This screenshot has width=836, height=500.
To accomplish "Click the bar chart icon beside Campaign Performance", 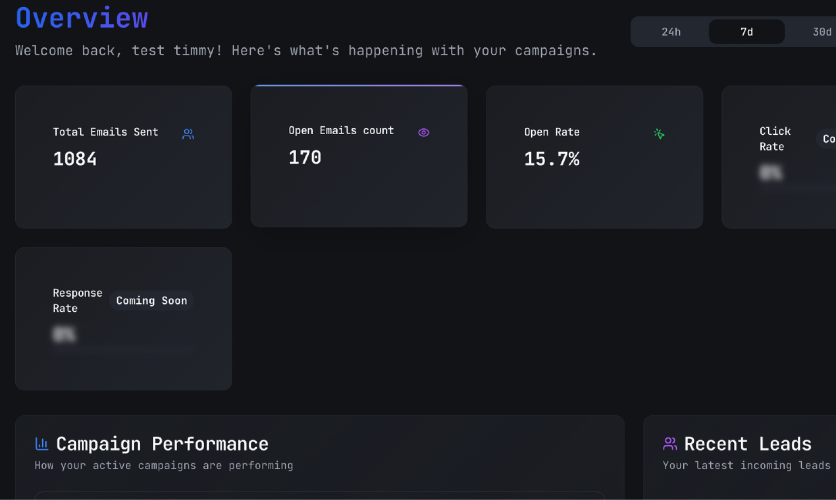I will click(x=42, y=443).
